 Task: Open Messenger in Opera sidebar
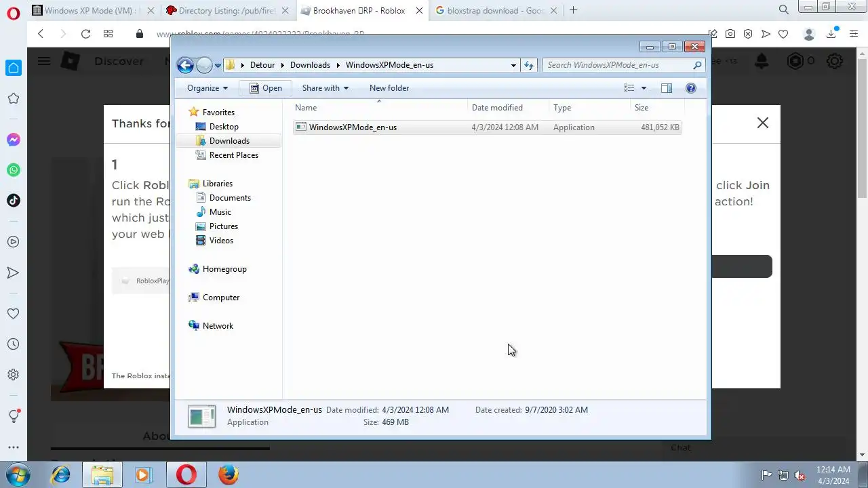pyautogui.click(x=13, y=140)
